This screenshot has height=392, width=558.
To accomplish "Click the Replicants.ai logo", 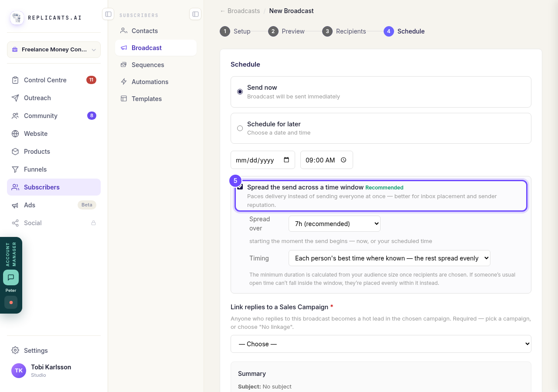I will [x=17, y=18].
